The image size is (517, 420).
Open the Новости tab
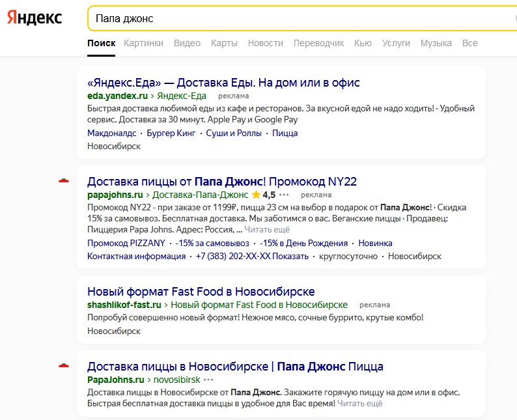(x=266, y=43)
